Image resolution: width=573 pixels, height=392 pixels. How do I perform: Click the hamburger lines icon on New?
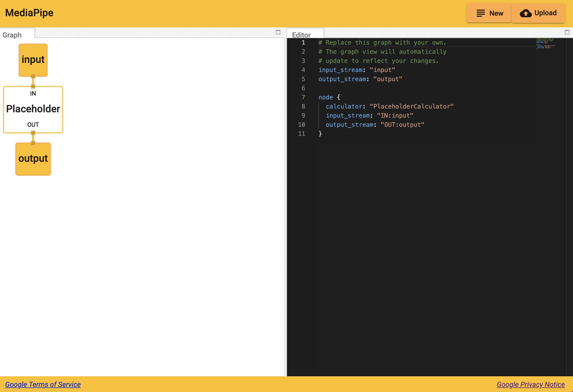[x=480, y=13]
